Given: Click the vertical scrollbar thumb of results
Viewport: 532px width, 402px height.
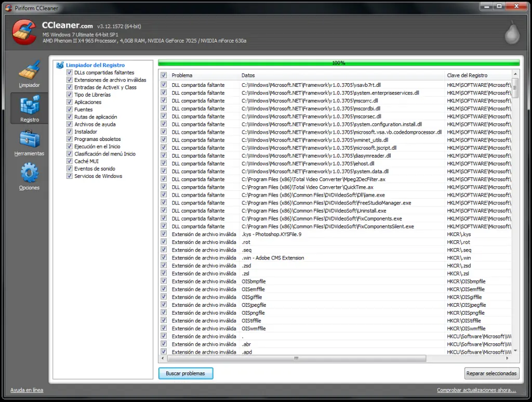Looking at the screenshot, I should [x=515, y=87].
